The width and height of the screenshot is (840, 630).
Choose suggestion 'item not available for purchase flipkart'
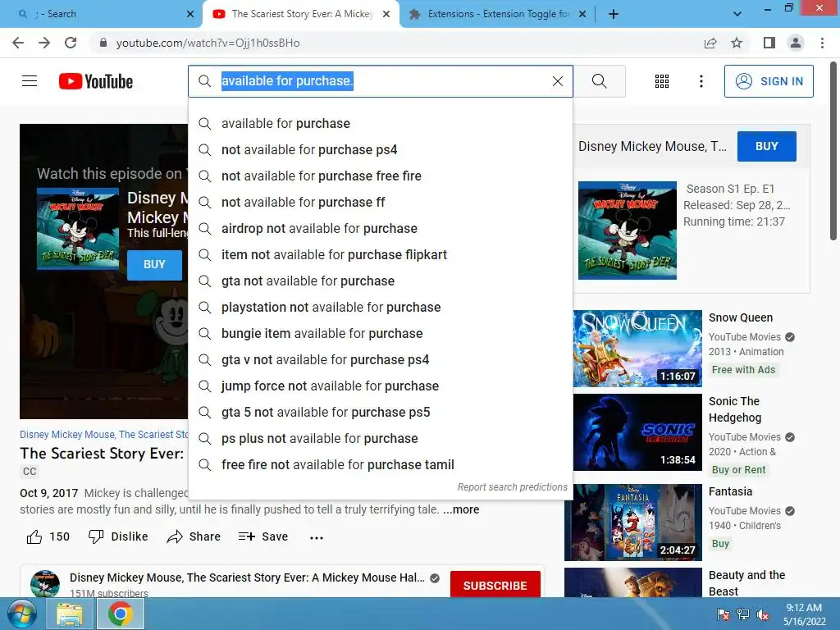(x=381, y=254)
